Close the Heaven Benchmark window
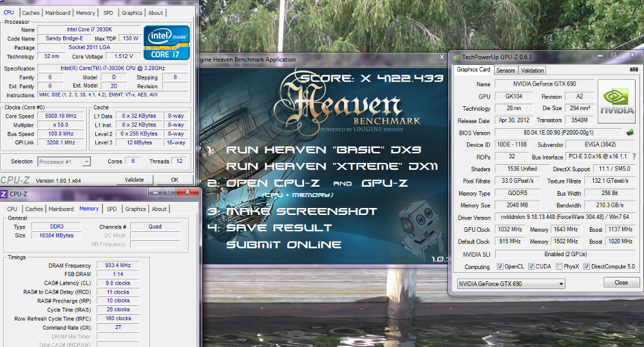 tap(442, 57)
